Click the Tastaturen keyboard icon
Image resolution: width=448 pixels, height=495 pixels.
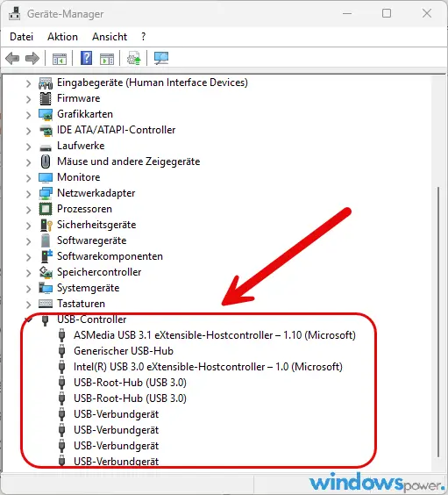coord(46,304)
